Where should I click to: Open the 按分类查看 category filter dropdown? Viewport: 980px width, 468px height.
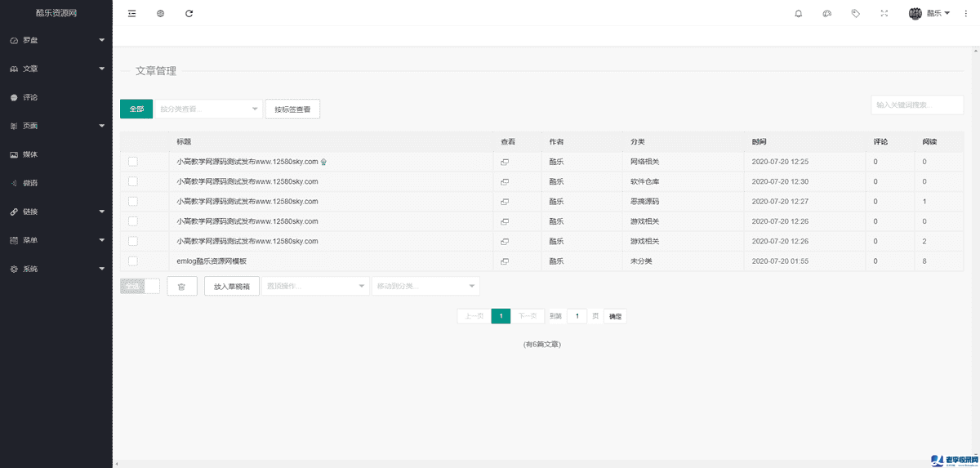tap(208, 109)
